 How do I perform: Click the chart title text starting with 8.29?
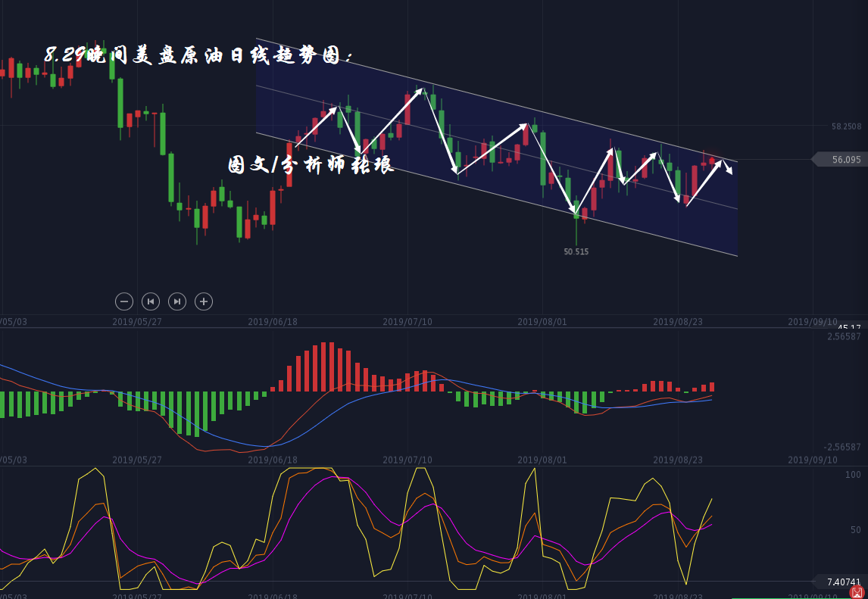point(198,55)
